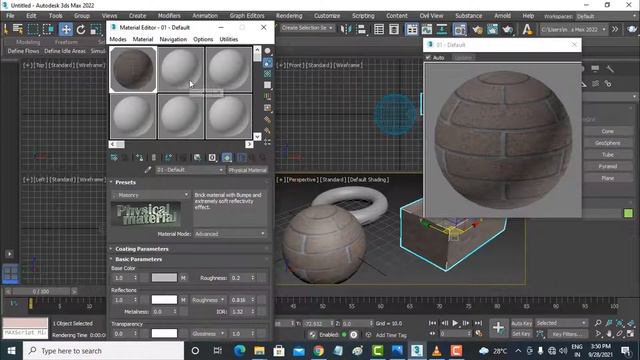The image size is (640, 360).
Task: Toggle the Auto checkbox in preview window
Action: coord(428,58)
